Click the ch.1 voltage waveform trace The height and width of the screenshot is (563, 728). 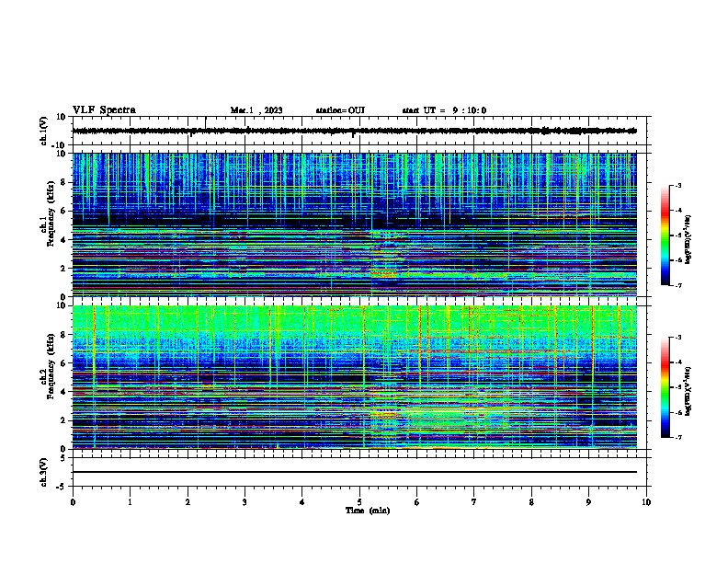click(x=354, y=131)
